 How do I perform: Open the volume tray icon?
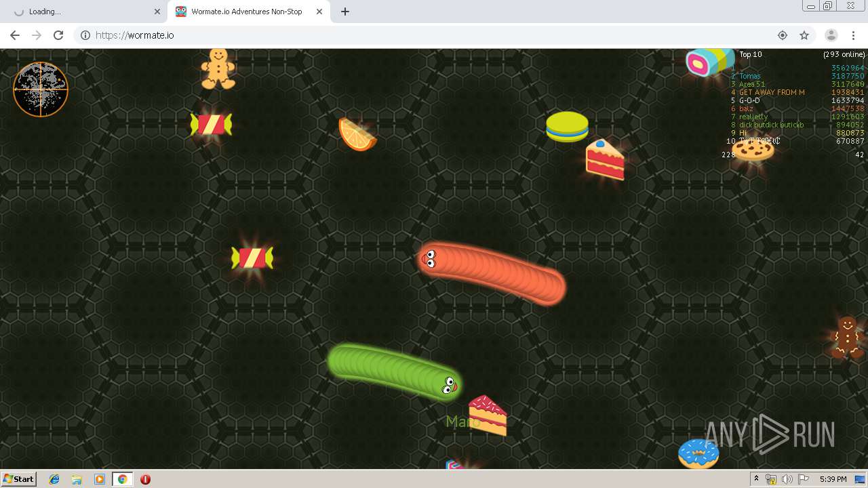787,479
